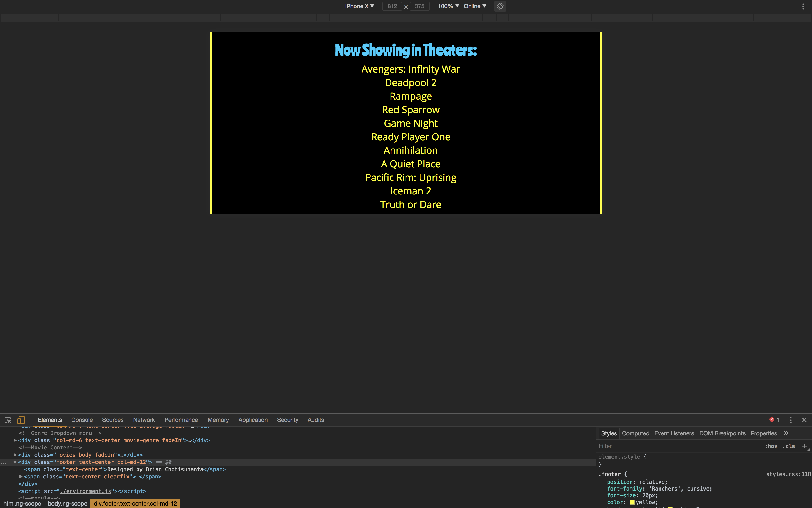This screenshot has width=812, height=508.
Task: Open the ./environment.js script link
Action: [85, 491]
